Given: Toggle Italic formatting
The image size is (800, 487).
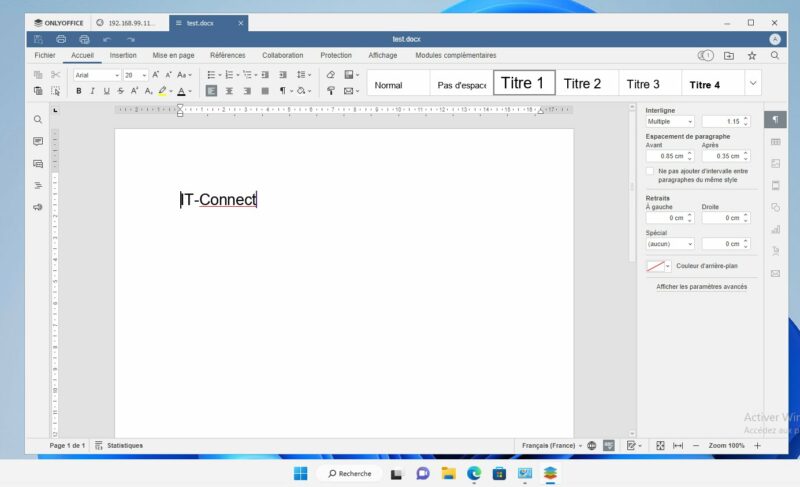Looking at the screenshot, I should pyautogui.click(x=92, y=91).
